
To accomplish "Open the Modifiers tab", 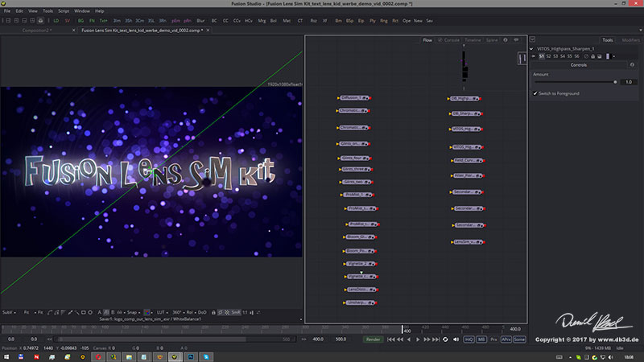I will coord(630,40).
